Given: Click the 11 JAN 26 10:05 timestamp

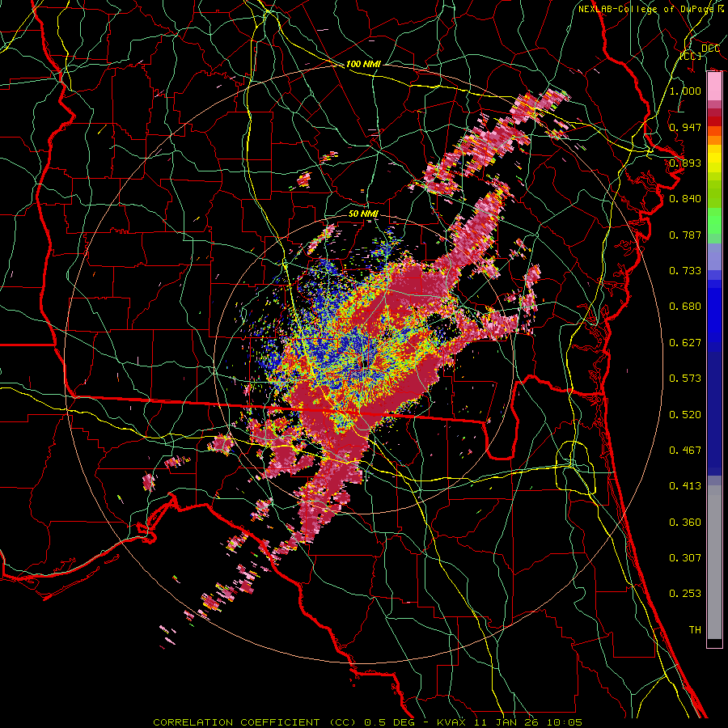Looking at the screenshot, I should pyautogui.click(x=528, y=722).
